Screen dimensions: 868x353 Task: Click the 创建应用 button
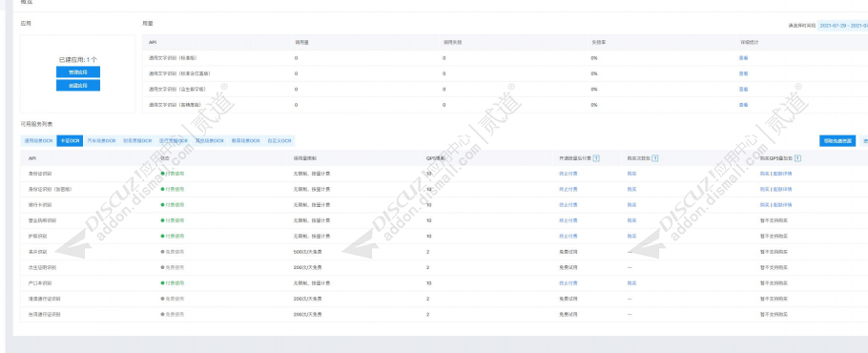coord(78,85)
